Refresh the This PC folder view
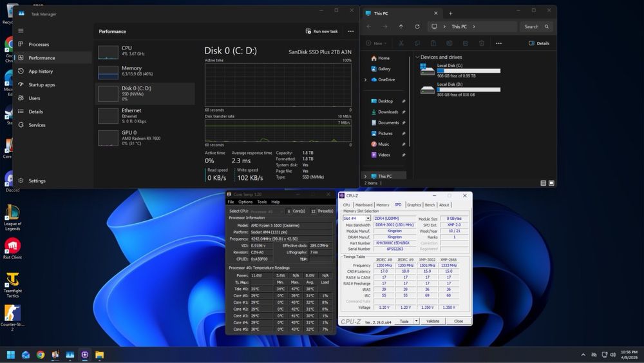Image resolution: width=644 pixels, height=363 pixels. pos(417,26)
